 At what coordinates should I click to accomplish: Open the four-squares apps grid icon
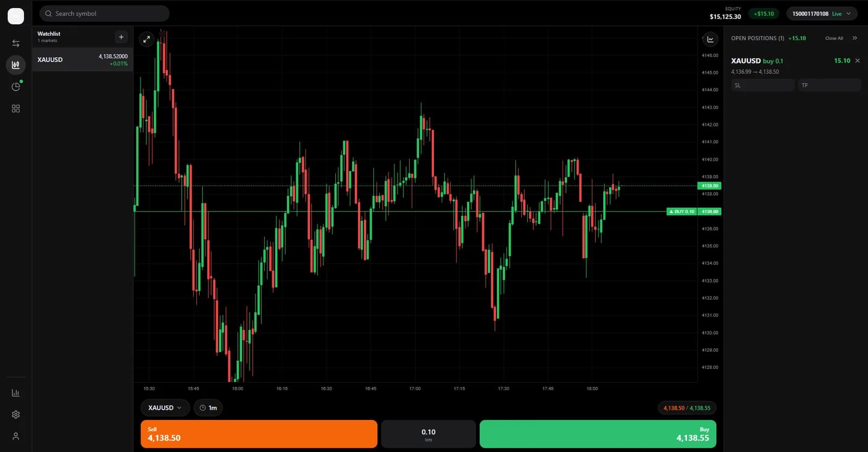click(16, 109)
